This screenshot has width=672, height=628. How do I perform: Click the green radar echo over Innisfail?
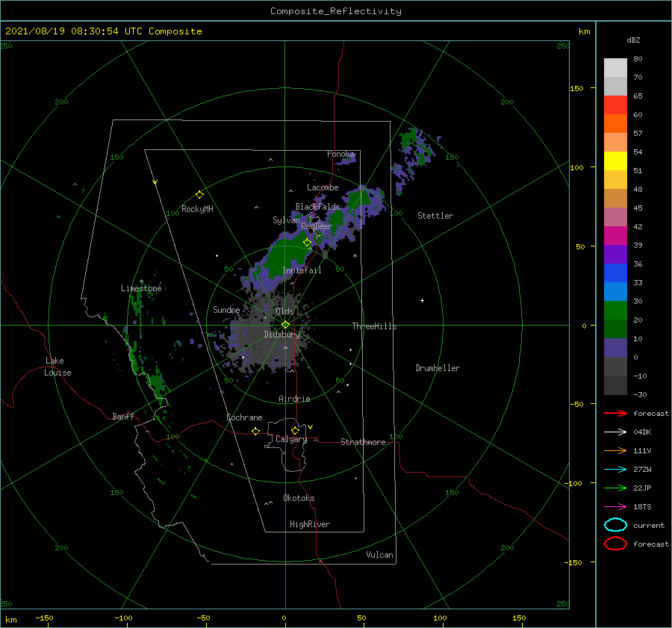click(x=285, y=257)
